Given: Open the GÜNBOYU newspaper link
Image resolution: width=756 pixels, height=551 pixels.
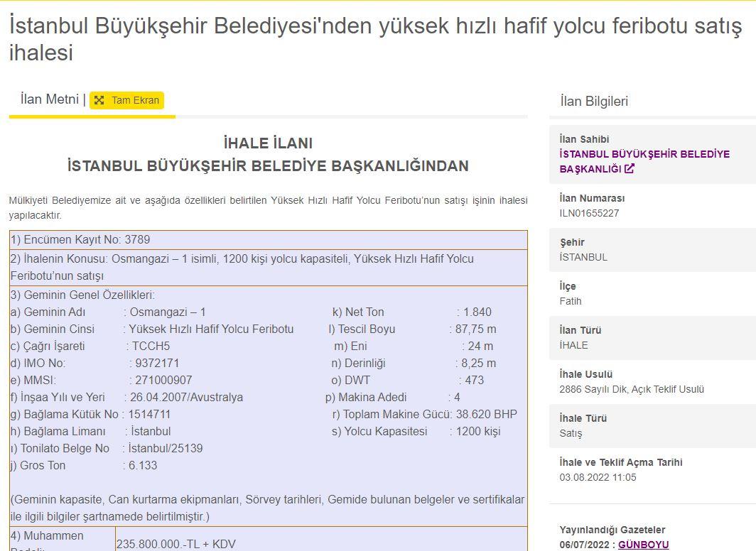Looking at the screenshot, I should pos(643,545).
